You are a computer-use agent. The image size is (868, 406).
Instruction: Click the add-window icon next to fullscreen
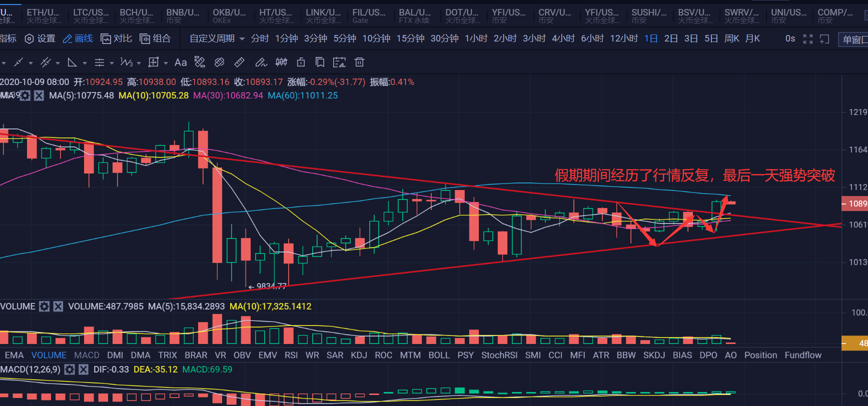[x=824, y=39]
